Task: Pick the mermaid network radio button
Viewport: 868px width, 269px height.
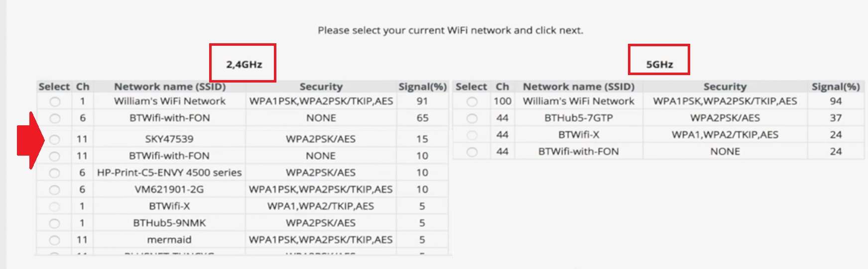Action: pyautogui.click(x=55, y=240)
